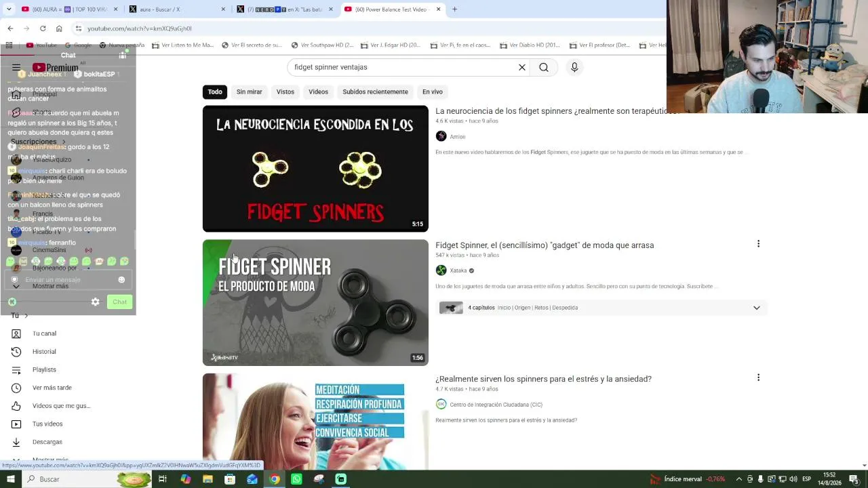Open the Outlook taskbar icon

pyautogui.click(x=252, y=479)
